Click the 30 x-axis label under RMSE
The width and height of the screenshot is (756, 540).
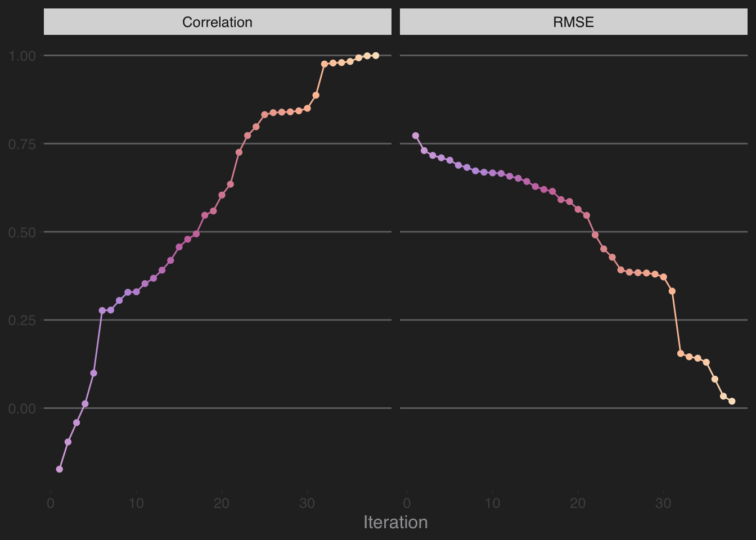coord(663,503)
